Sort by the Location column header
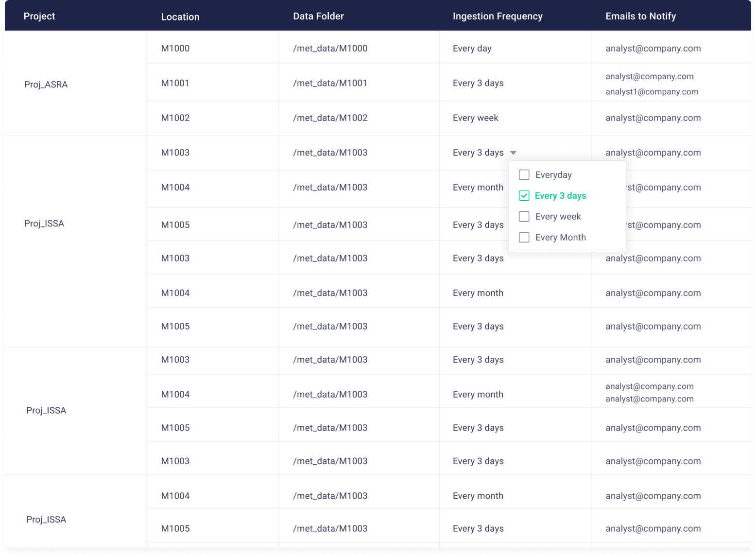This screenshot has width=756, height=557. (x=180, y=17)
